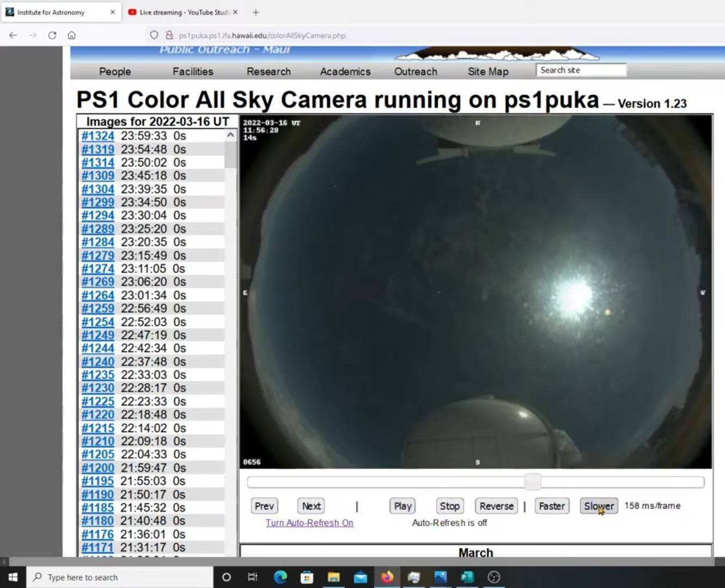Click the Search site input field
This screenshot has width=725, height=588.
581,70
